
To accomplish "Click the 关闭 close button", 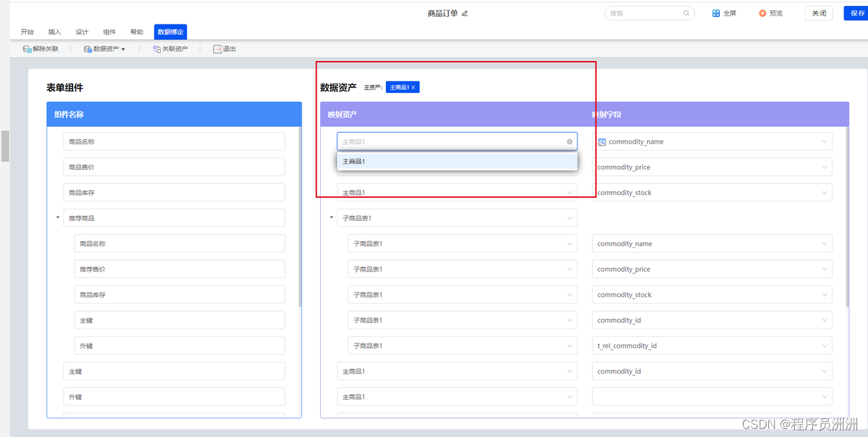I will pyautogui.click(x=818, y=13).
